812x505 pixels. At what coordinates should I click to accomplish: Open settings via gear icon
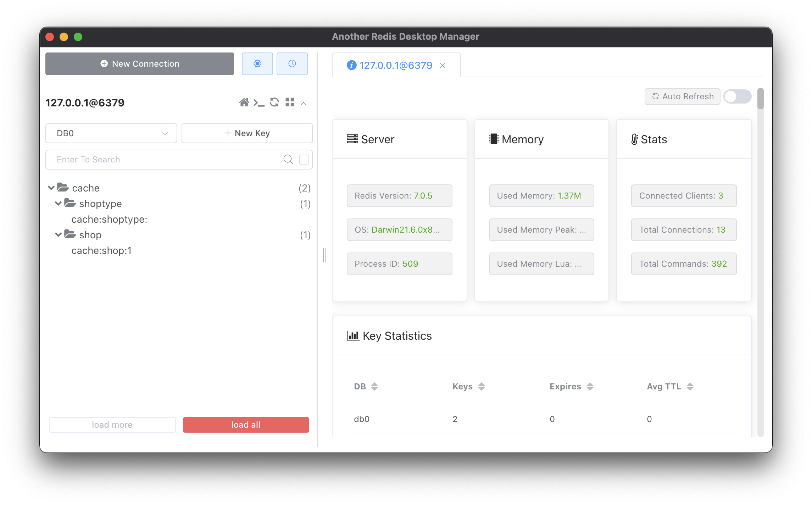coord(257,64)
